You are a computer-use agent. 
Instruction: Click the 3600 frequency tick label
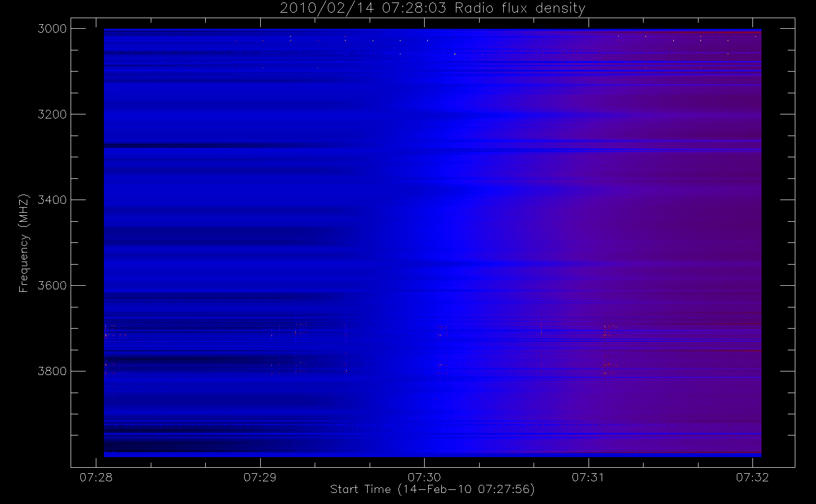click(52, 286)
